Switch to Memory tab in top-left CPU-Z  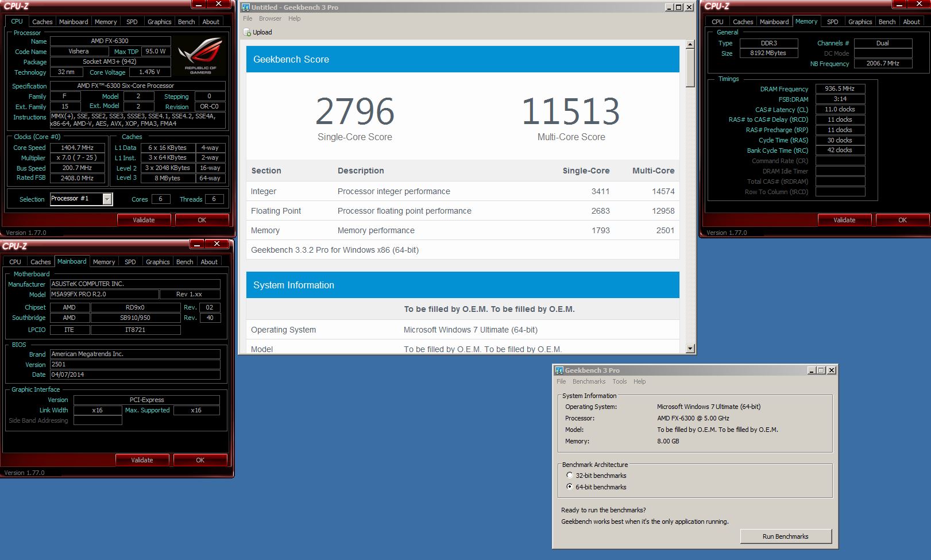[x=106, y=22]
